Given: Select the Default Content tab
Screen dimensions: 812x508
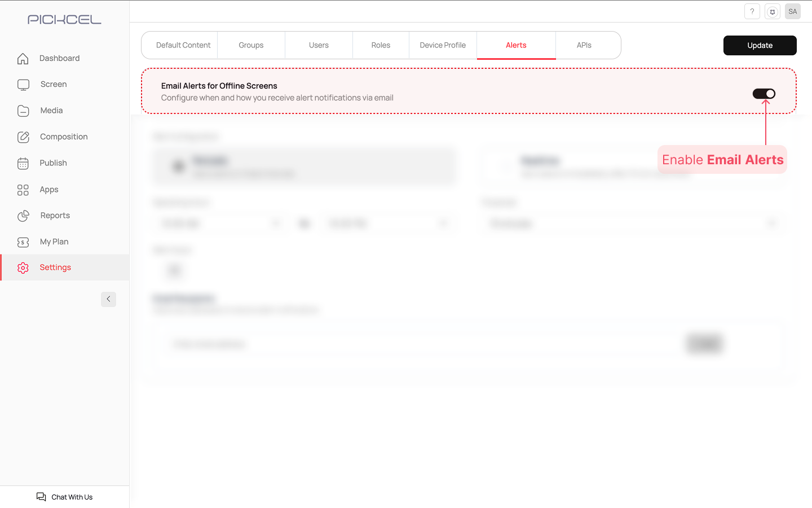Looking at the screenshot, I should pos(183,45).
